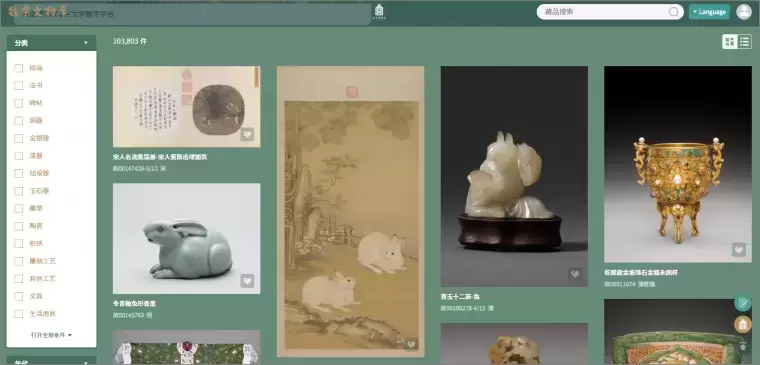Check the 金银器 category checkbox
The height and width of the screenshot is (365, 760).
pos(18,139)
